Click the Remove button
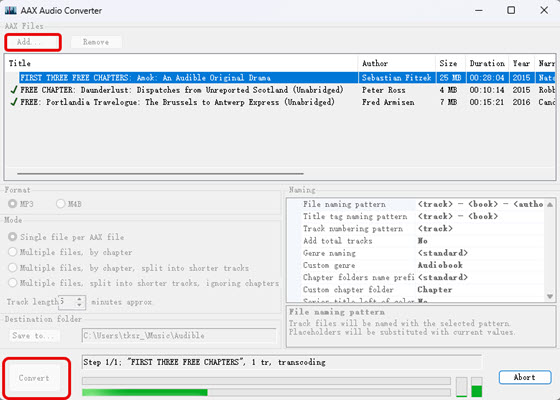The image size is (560, 400). pos(96,42)
